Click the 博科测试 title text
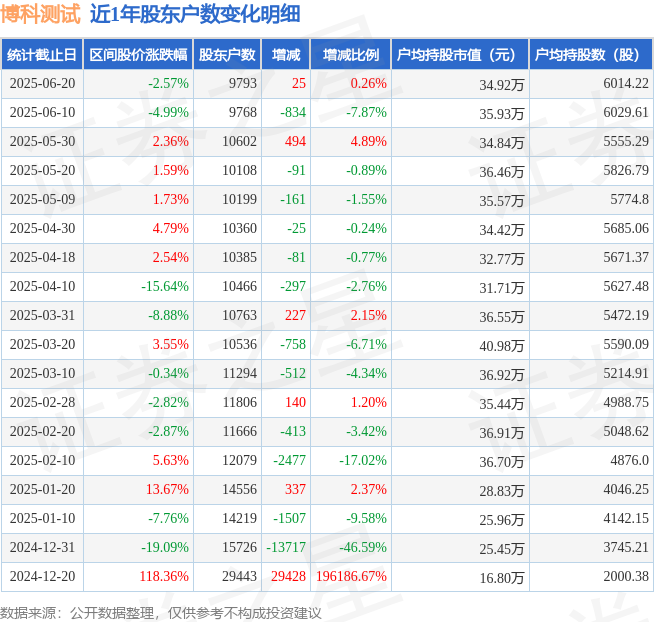 [x=40, y=14]
